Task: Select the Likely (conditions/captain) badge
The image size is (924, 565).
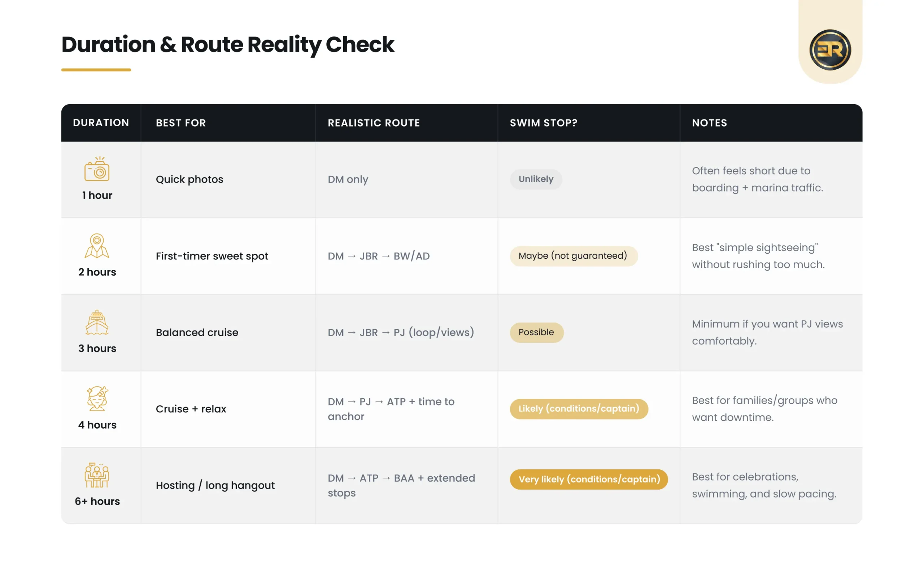Action: coord(579,409)
